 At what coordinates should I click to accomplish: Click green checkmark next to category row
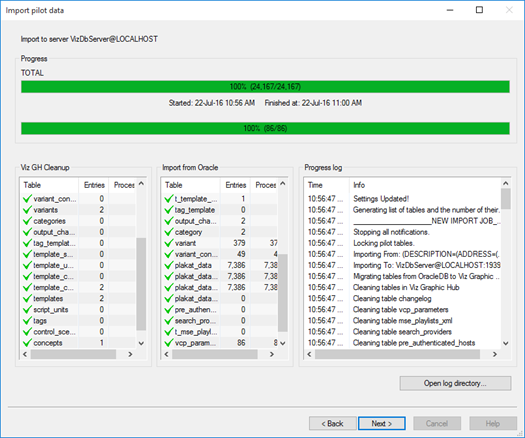(169, 232)
